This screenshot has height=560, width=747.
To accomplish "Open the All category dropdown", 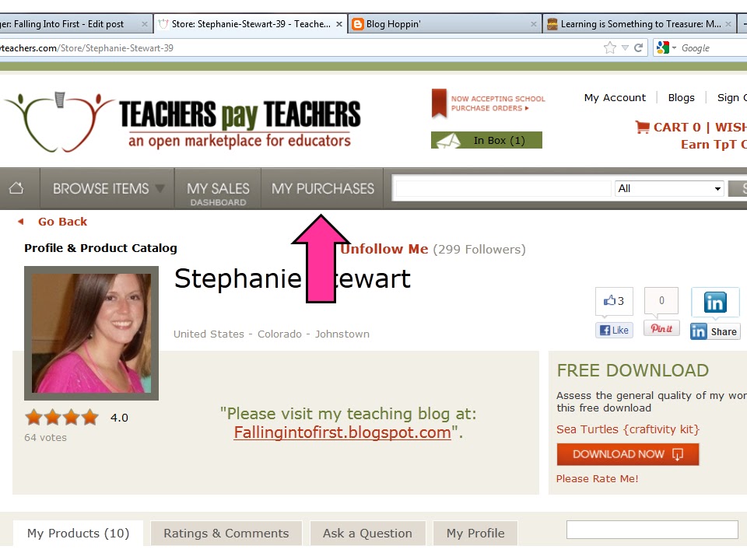I will (669, 188).
